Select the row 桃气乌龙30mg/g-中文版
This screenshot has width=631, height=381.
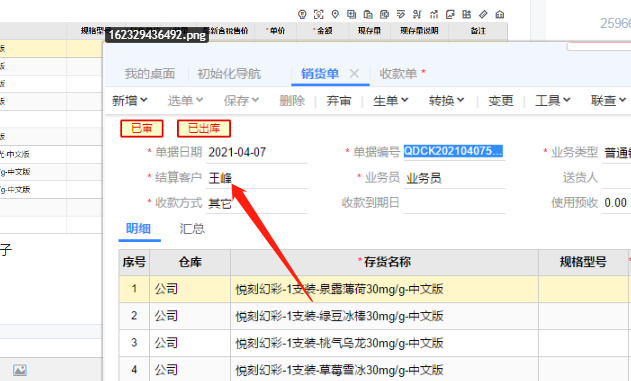339,343
